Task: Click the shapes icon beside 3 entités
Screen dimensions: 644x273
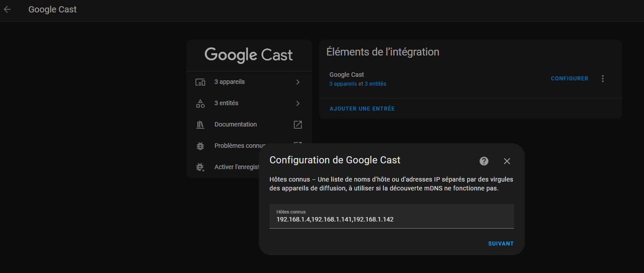Action: click(200, 103)
